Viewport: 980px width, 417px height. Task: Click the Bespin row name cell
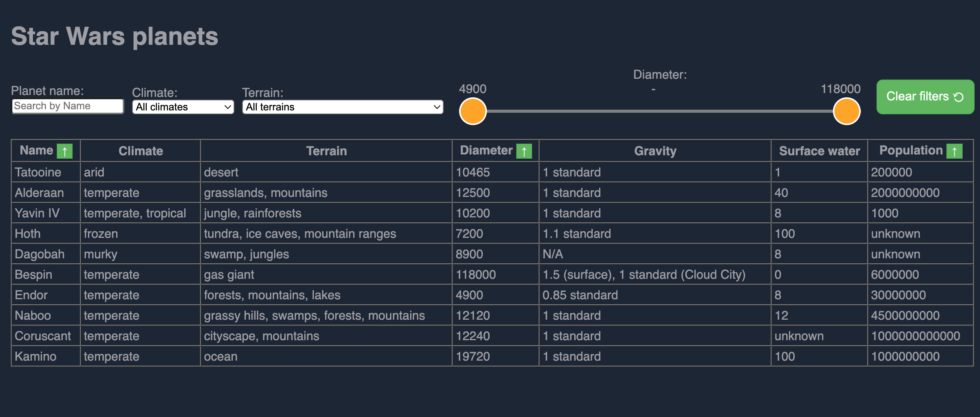pos(33,275)
